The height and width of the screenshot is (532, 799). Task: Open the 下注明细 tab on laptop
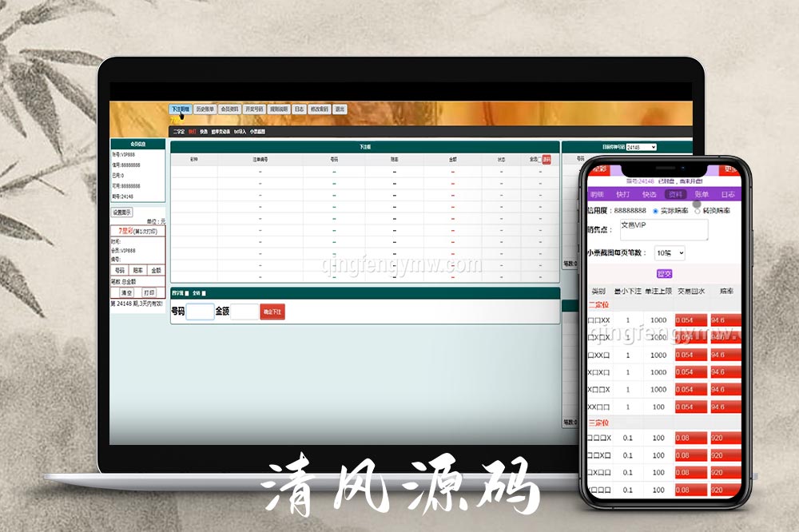coord(180,109)
